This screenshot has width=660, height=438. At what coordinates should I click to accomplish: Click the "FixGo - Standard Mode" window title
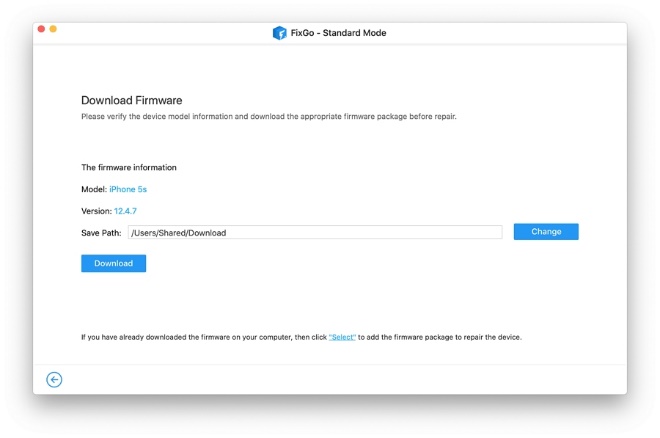tap(339, 33)
